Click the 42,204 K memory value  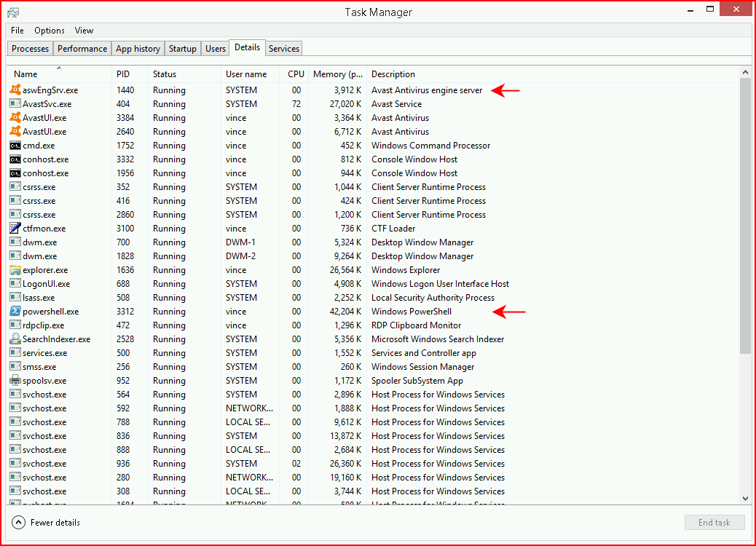coord(346,312)
